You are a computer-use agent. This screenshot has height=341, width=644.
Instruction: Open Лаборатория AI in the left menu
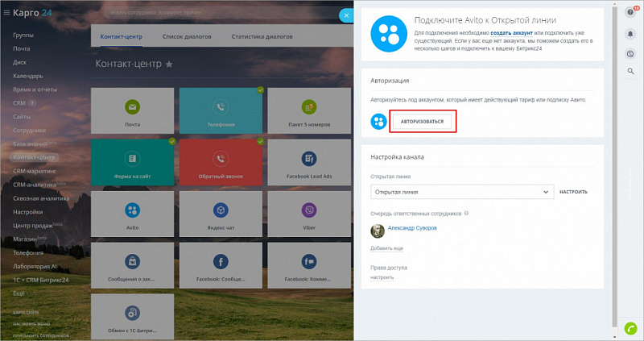[35, 266]
